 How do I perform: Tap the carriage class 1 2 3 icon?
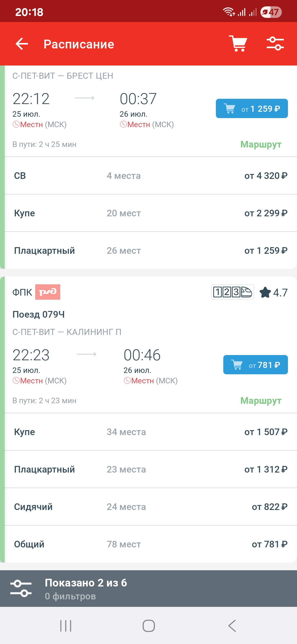click(232, 292)
